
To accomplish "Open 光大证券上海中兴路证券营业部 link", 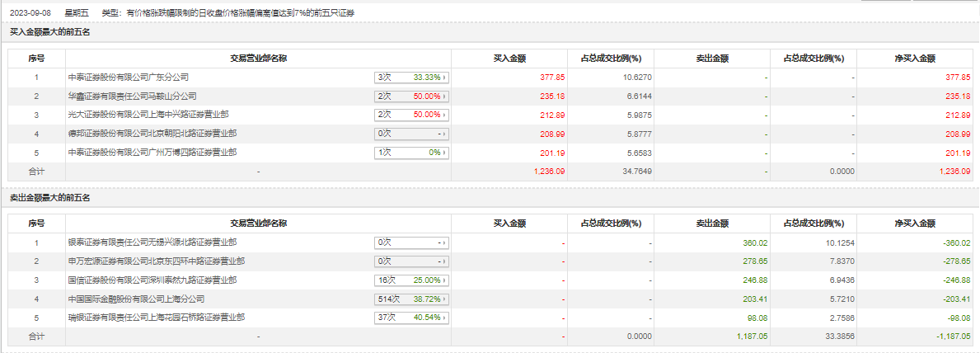I will click(x=148, y=115).
